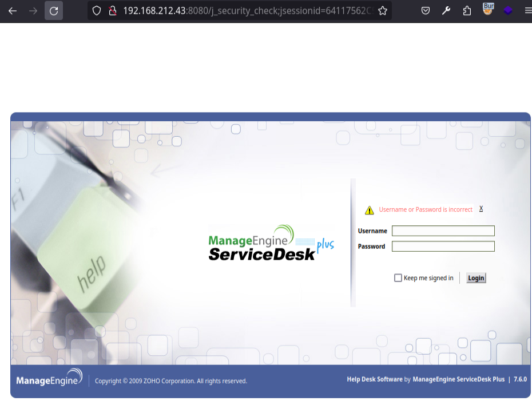Open the connection padlock security icon
Viewport: 532px width, 401px height.
112,10
